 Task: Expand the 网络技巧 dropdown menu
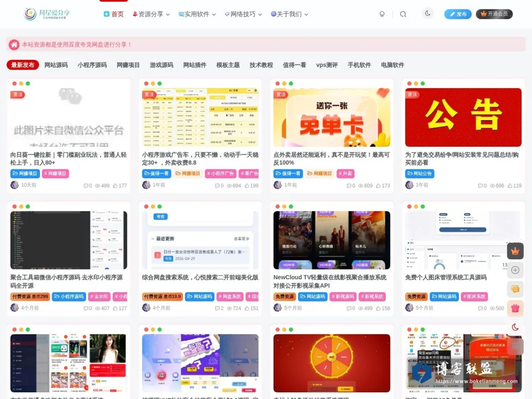click(x=243, y=14)
